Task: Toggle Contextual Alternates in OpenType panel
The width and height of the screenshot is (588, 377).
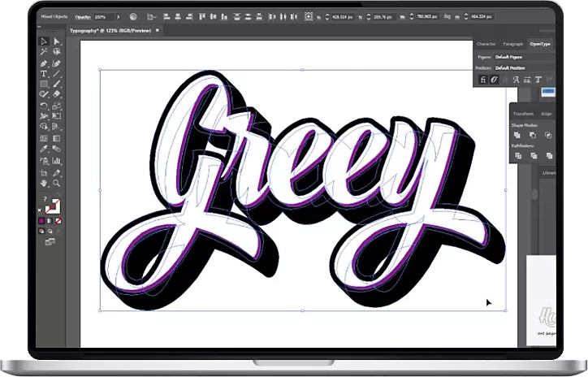Action: pyautogui.click(x=495, y=80)
